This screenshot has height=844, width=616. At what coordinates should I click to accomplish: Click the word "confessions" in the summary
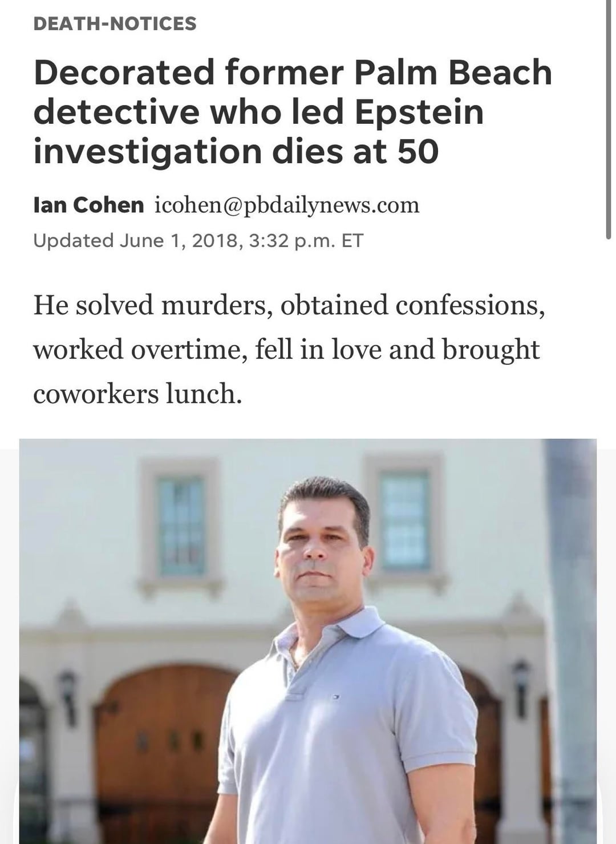point(466,305)
